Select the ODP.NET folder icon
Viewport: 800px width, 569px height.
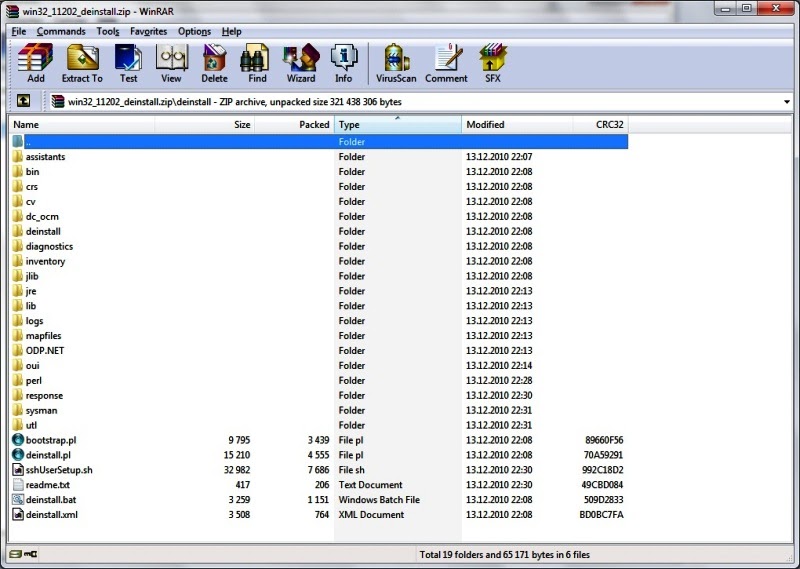[x=18, y=350]
